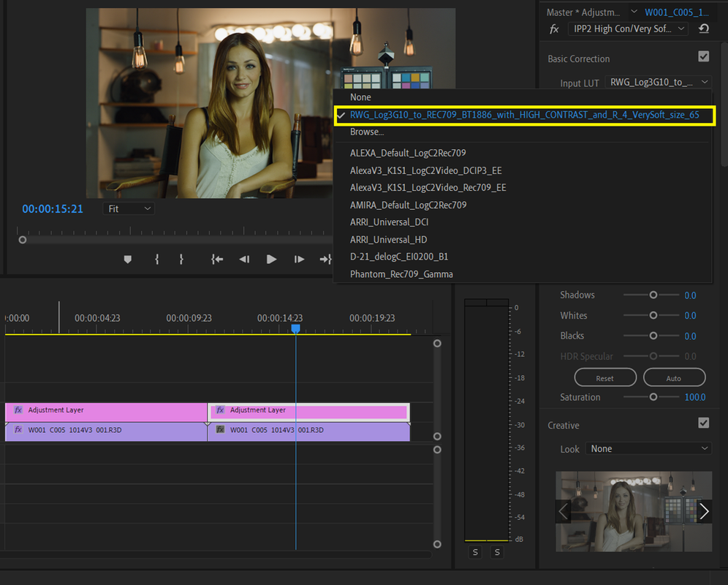Viewport: 728px width, 585px height.
Task: Choose Browse... in the LUT menu
Action: point(367,132)
